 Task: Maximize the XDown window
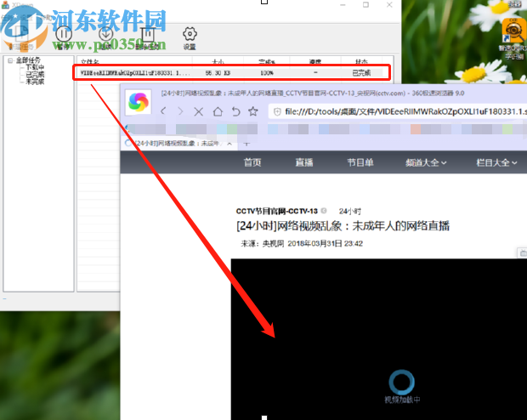(x=365, y=5)
